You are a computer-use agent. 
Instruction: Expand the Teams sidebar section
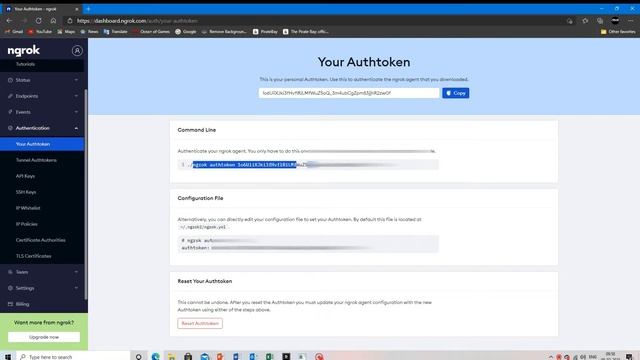click(x=42, y=272)
